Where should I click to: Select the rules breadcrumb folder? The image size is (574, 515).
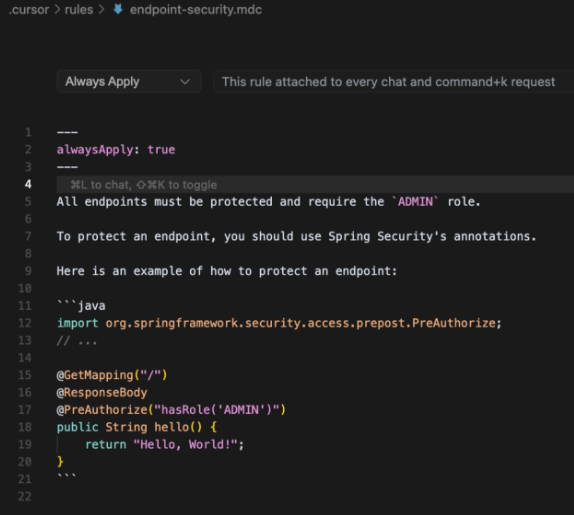[79, 10]
